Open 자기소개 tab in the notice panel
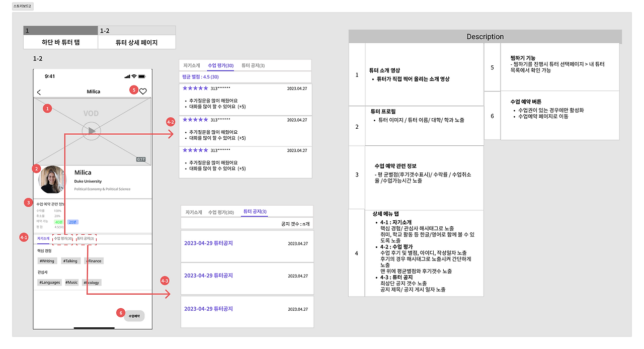 click(x=194, y=212)
